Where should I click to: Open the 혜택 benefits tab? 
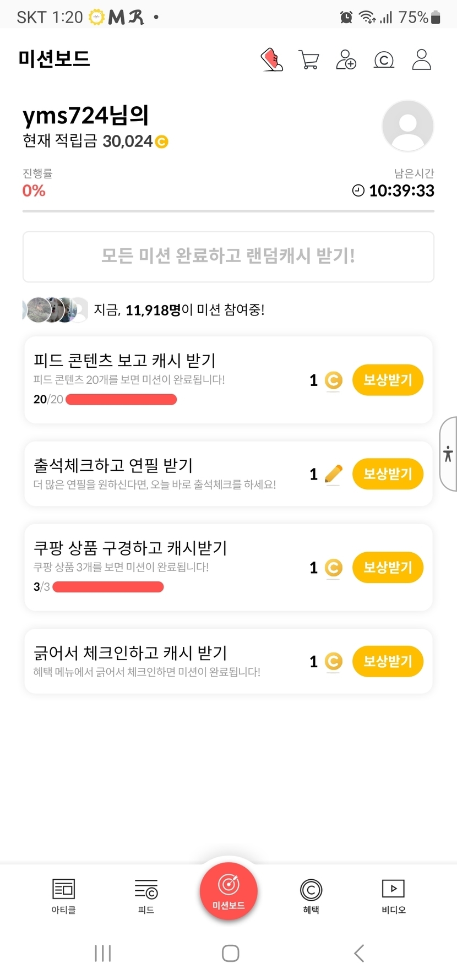click(311, 896)
